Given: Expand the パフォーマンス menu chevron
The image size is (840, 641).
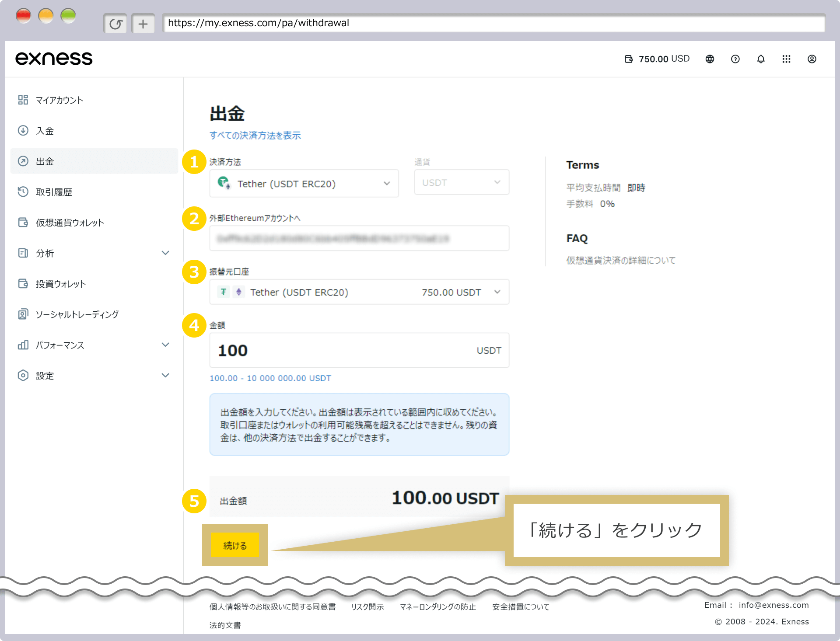Looking at the screenshot, I should coord(165,345).
